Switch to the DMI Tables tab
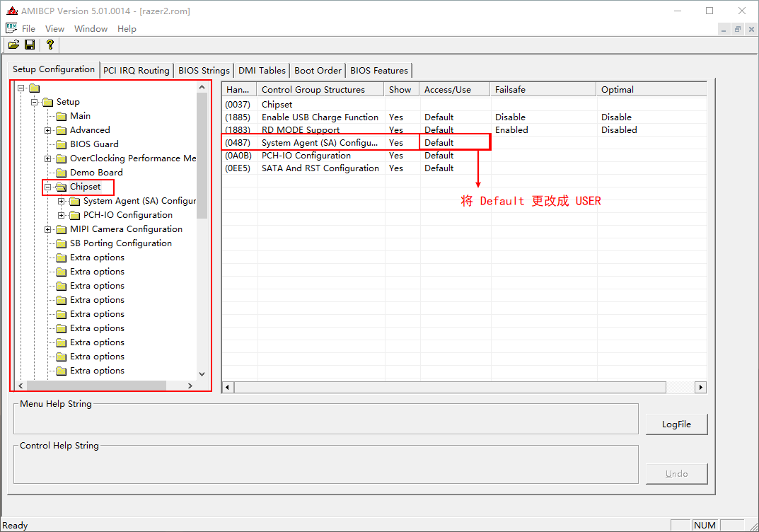759x532 pixels. coord(262,70)
